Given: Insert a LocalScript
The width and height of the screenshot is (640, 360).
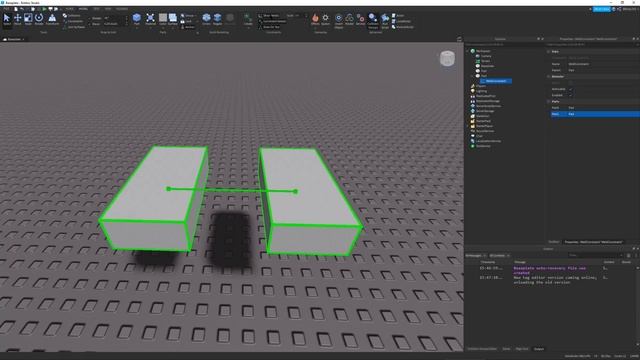Looking at the screenshot, I should pyautogui.click(x=401, y=21).
